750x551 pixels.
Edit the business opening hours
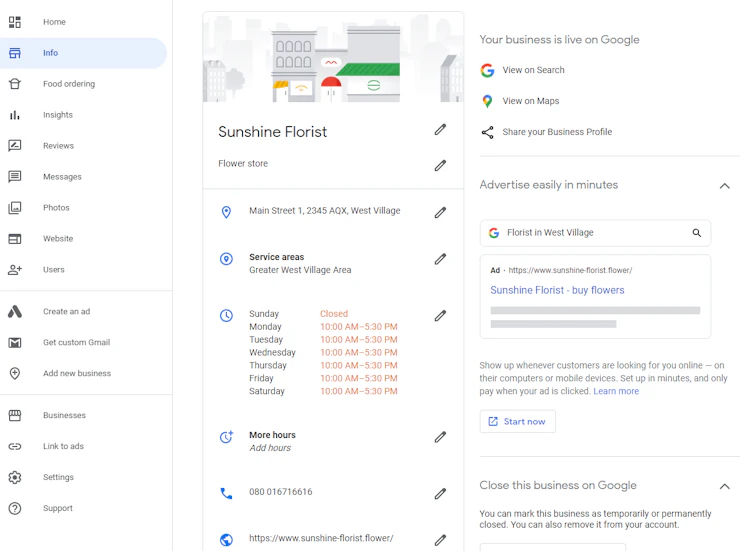[441, 316]
